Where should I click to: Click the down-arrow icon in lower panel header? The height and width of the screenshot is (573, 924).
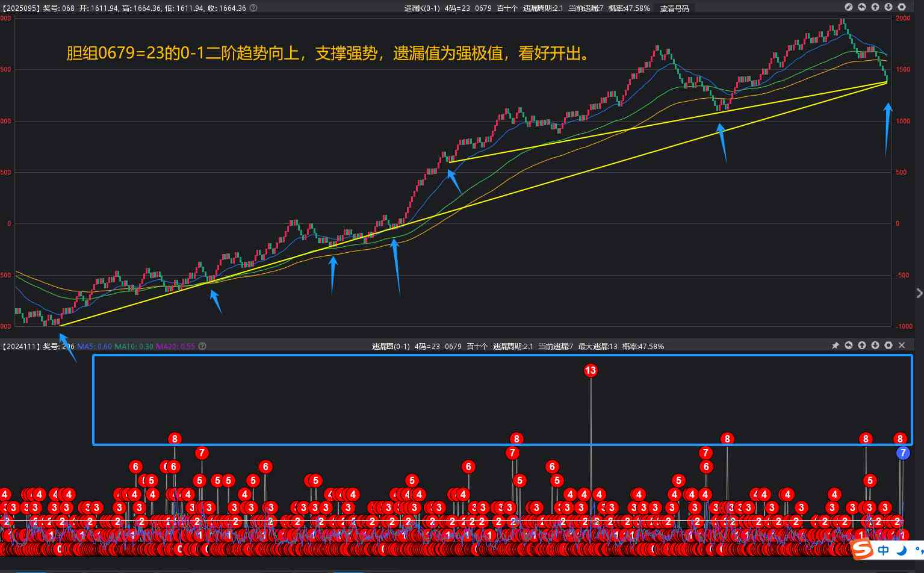point(875,345)
